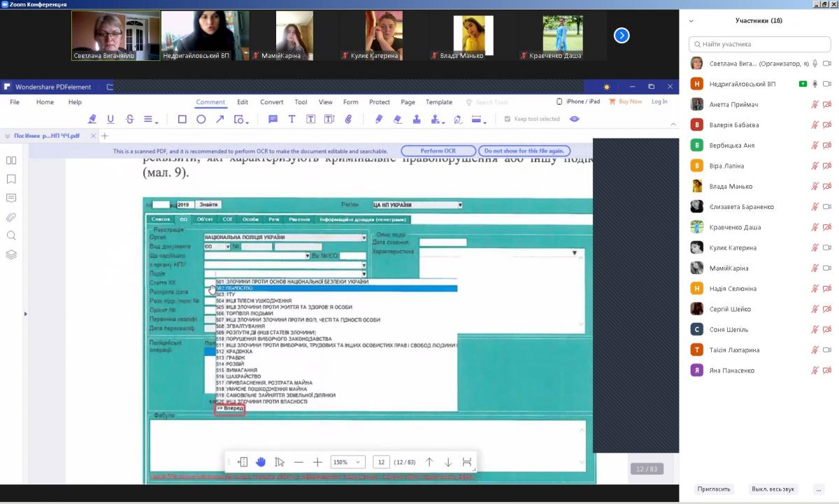Select the oval shape tool

(x=201, y=120)
